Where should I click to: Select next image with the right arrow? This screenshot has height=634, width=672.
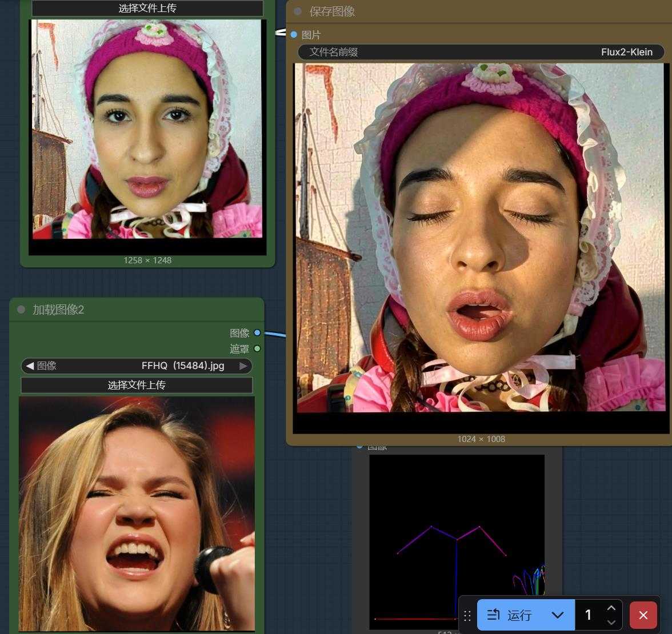click(x=243, y=366)
